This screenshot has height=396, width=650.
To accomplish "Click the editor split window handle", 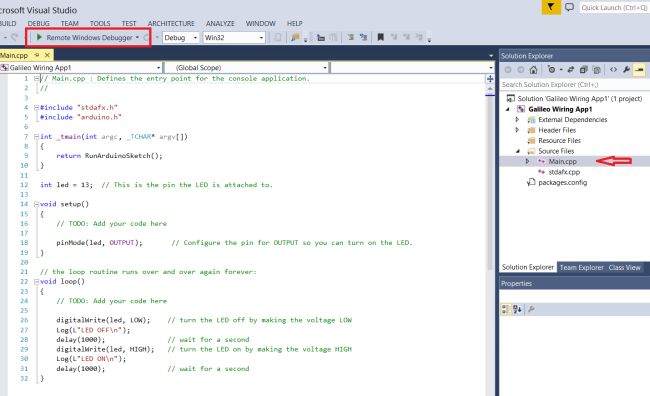I will point(490,79).
